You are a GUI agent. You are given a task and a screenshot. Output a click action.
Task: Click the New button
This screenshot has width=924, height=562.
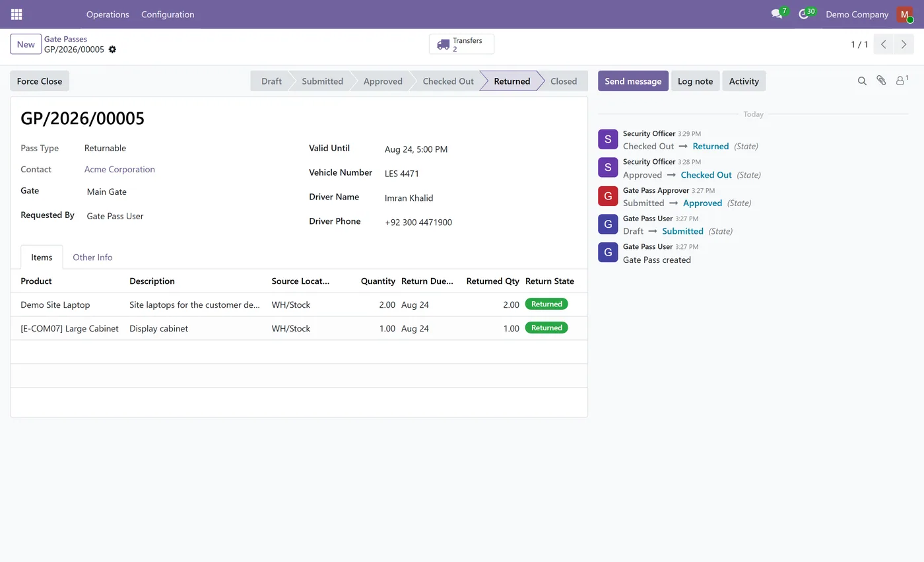[x=26, y=44]
